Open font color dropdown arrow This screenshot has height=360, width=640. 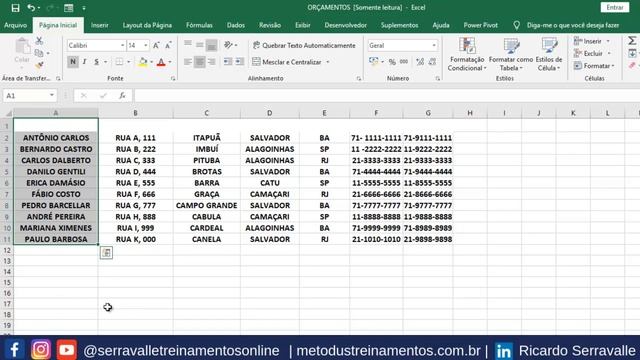[x=170, y=62]
